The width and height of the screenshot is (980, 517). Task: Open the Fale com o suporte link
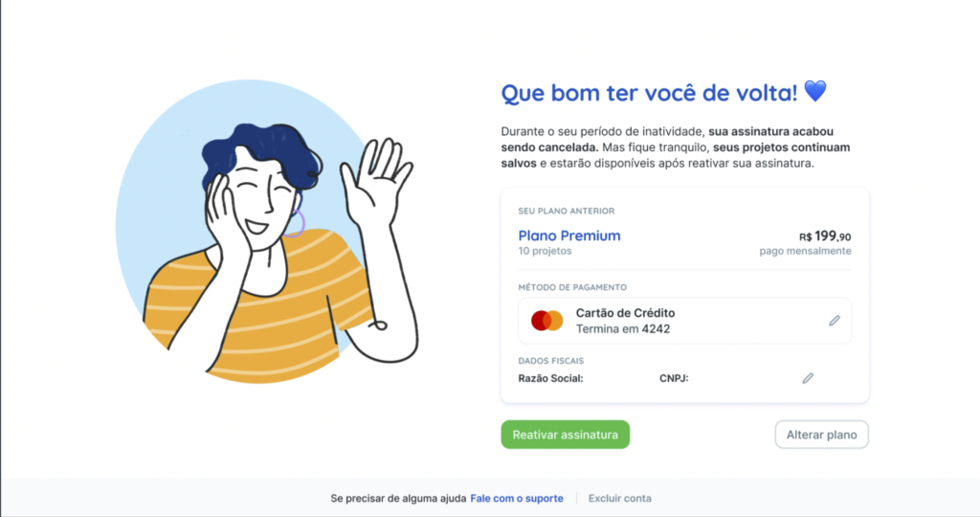(516, 498)
